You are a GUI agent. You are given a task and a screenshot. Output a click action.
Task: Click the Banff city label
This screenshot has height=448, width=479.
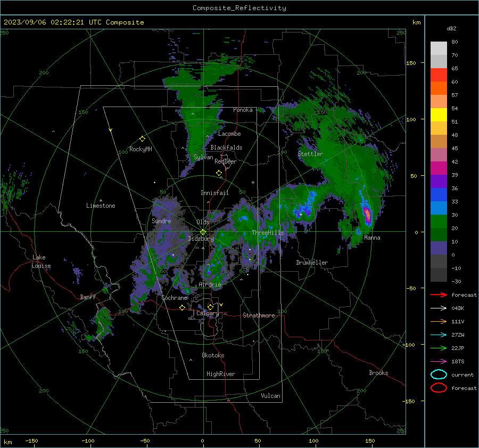point(88,297)
